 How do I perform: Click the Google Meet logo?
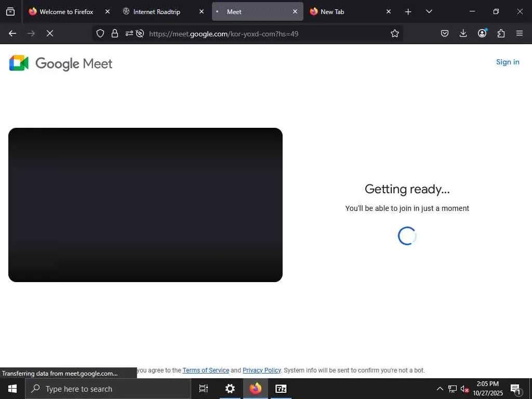[61, 63]
